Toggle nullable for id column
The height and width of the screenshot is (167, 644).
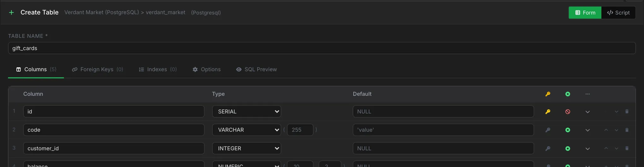click(x=568, y=112)
